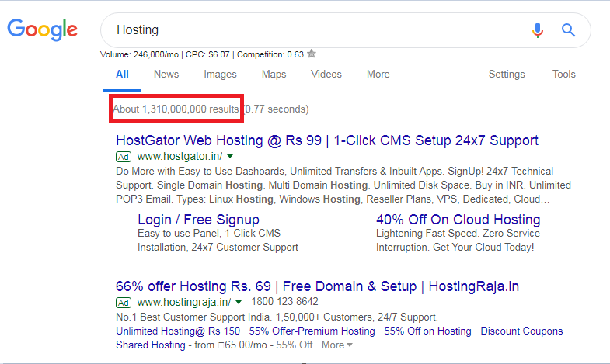Open HostGator Web Hosting ad title

click(x=327, y=140)
